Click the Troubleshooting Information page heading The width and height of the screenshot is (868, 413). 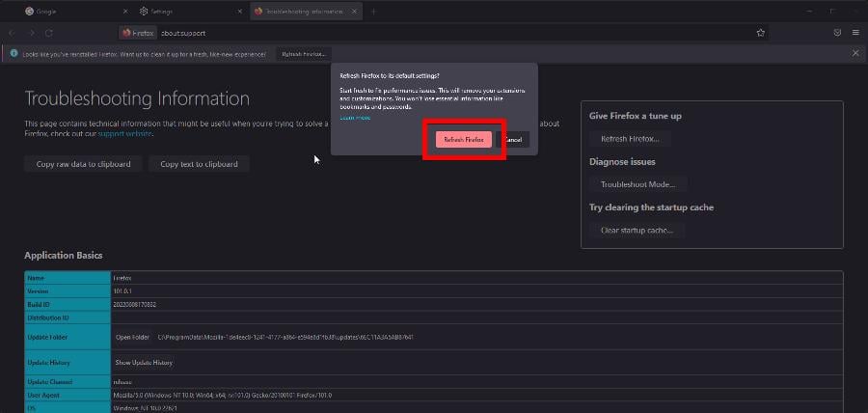pos(137,98)
